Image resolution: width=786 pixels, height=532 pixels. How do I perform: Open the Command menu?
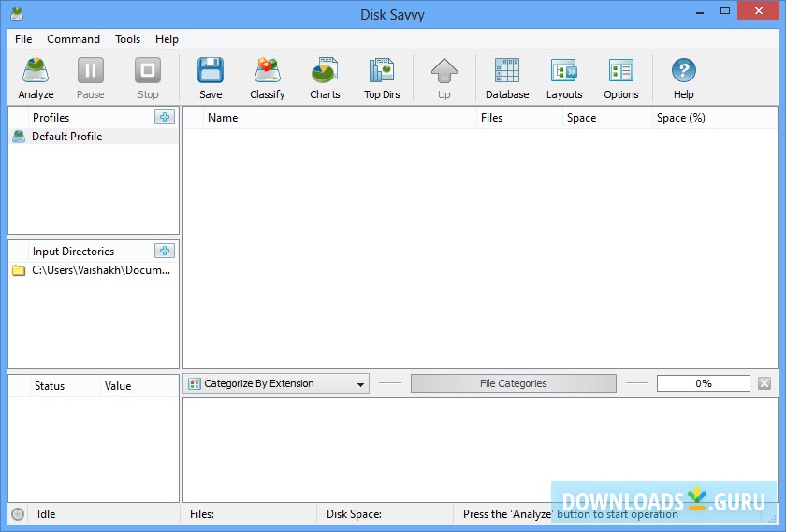point(73,39)
